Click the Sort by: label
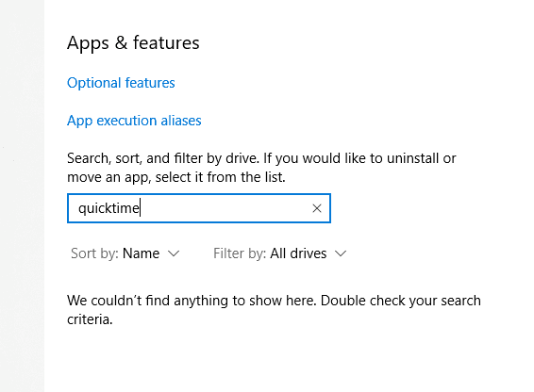Screen dimensions: 534x392 click(x=94, y=253)
